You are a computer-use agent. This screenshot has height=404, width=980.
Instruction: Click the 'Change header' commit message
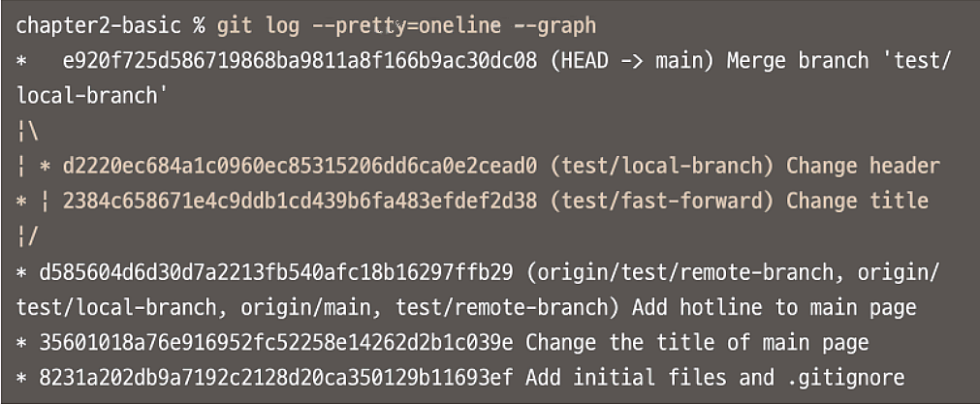point(863,166)
